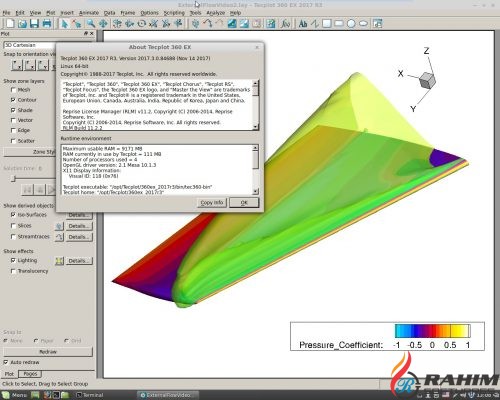This screenshot has height=400, width=500.
Task: Snap view to XZ orientation button
Action: point(30,65)
